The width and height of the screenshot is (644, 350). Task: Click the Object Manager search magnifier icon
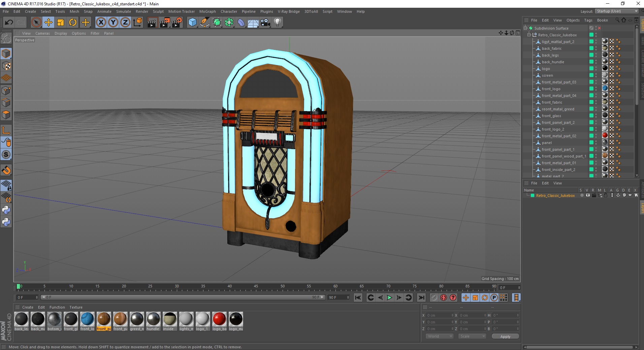pyautogui.click(x=617, y=20)
